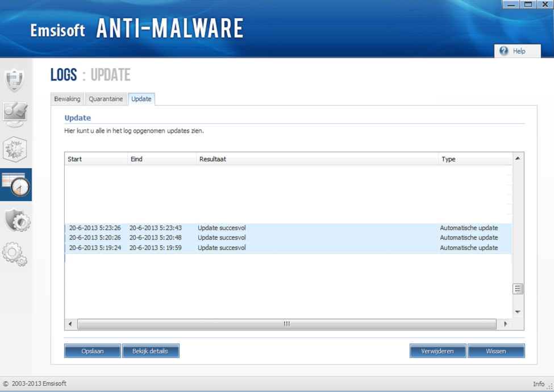Open the computer scan icon in sidebar
Image resolution: width=554 pixels, height=392 pixels.
[15, 114]
